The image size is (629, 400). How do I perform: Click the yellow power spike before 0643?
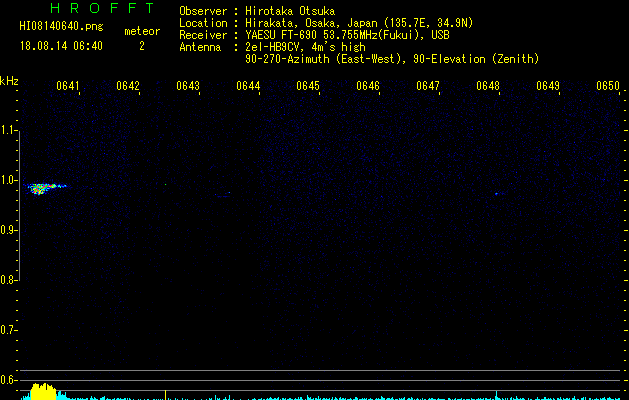tap(165, 394)
